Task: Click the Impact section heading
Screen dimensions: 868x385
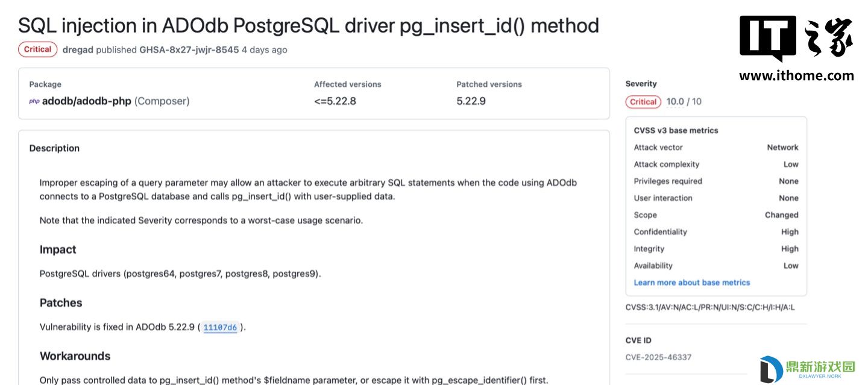Action: tap(58, 249)
